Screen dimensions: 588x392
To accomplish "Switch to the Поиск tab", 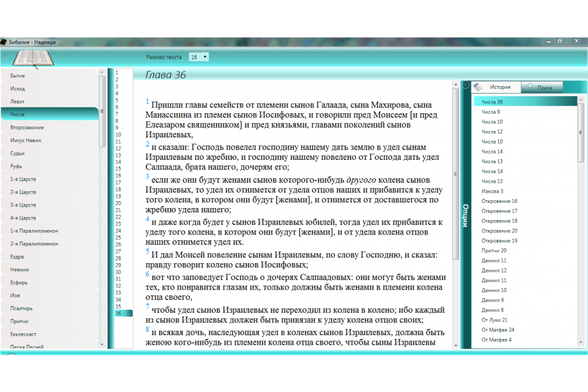I will 541,87.
